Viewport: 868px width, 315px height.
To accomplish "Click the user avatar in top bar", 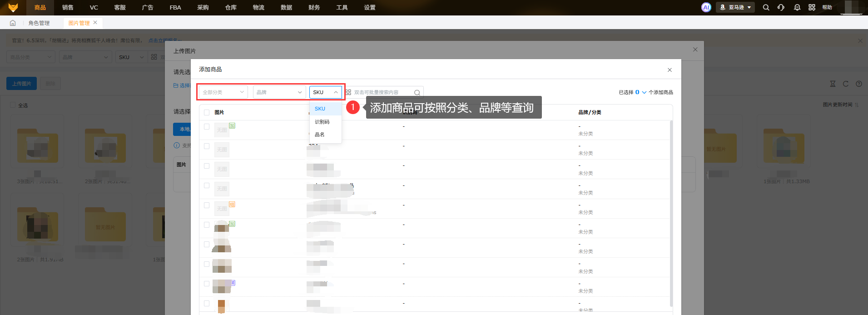I will click(x=851, y=7).
